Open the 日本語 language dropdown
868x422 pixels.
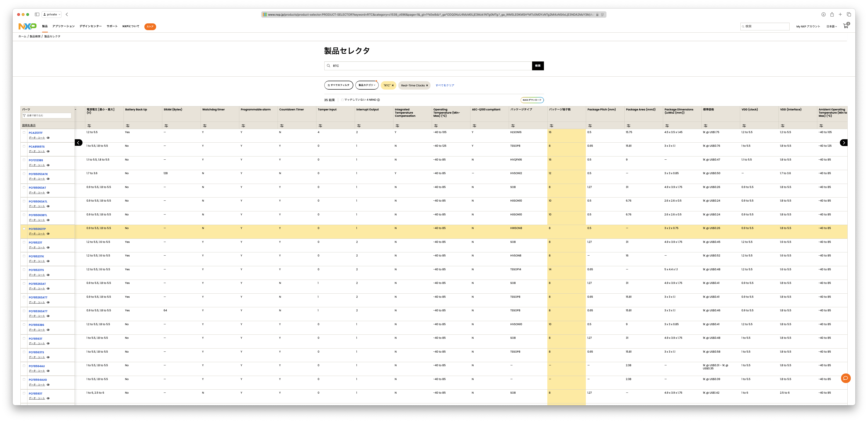(831, 26)
